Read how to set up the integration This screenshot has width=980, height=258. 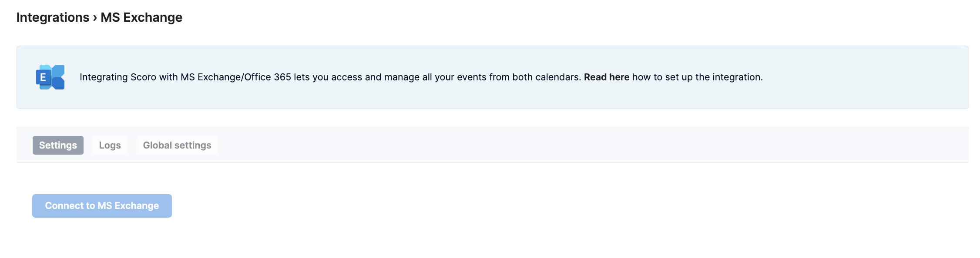pos(606,77)
